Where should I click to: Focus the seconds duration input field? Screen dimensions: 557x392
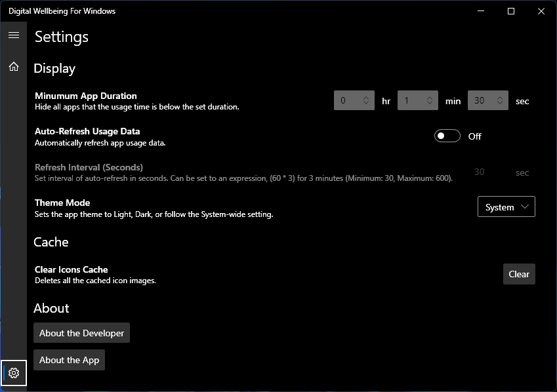point(480,100)
